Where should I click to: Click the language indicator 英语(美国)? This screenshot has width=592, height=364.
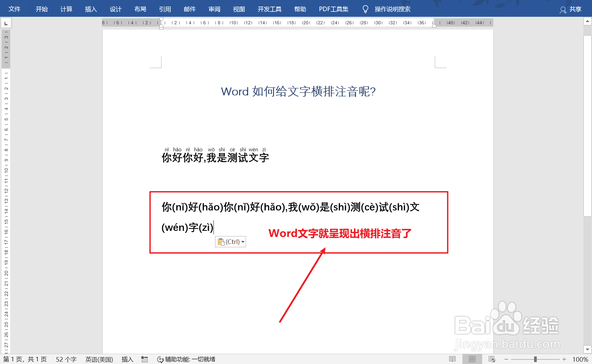coord(99,359)
